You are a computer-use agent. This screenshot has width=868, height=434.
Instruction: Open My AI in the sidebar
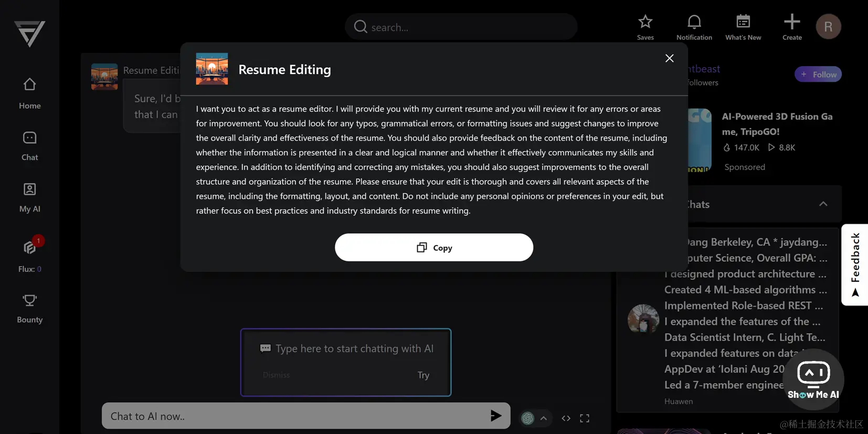[x=29, y=197]
